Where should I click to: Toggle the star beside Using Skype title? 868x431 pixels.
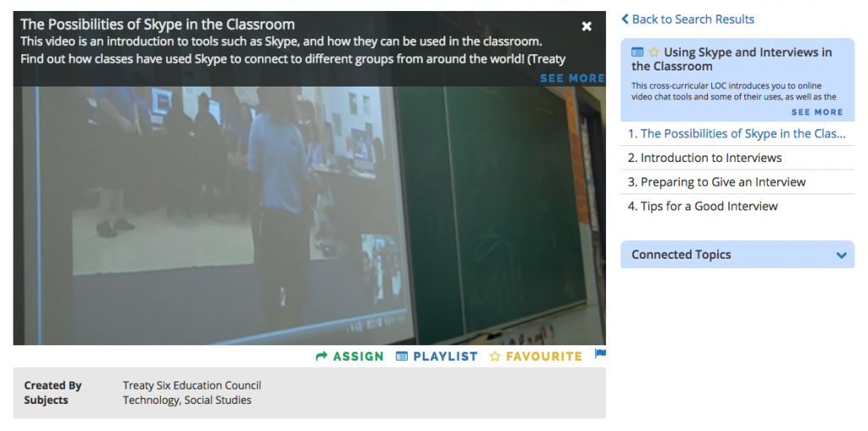tap(654, 52)
